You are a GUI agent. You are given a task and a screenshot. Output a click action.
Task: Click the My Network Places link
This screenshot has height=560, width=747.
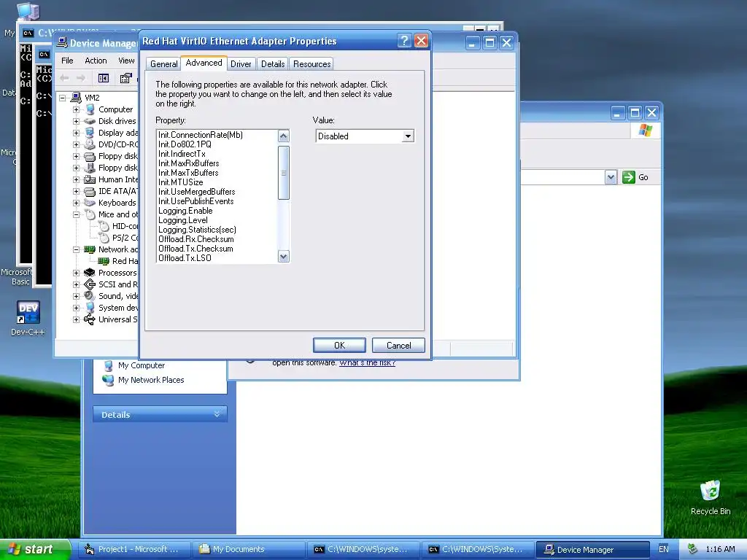pyautogui.click(x=151, y=380)
